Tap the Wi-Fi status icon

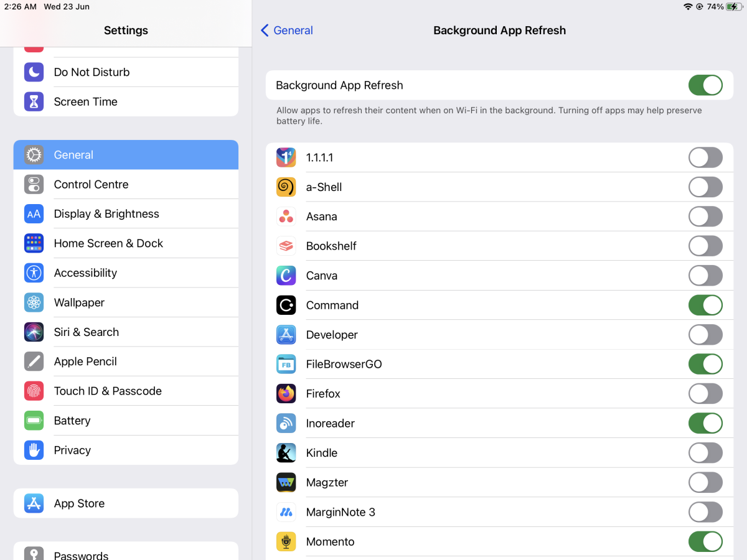688,7
